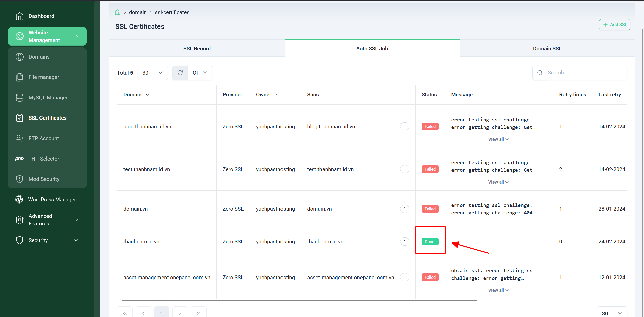
Task: Click Sans count badge for domain.vn row
Action: 405,209
